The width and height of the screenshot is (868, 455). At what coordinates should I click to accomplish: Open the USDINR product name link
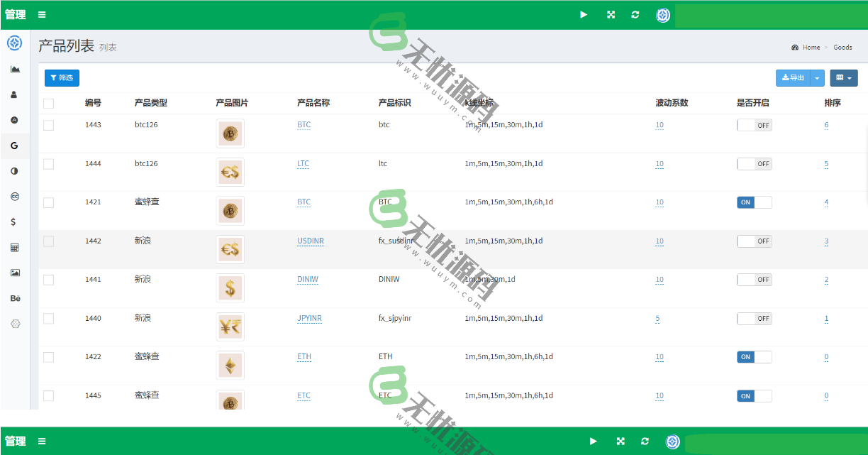(x=311, y=241)
